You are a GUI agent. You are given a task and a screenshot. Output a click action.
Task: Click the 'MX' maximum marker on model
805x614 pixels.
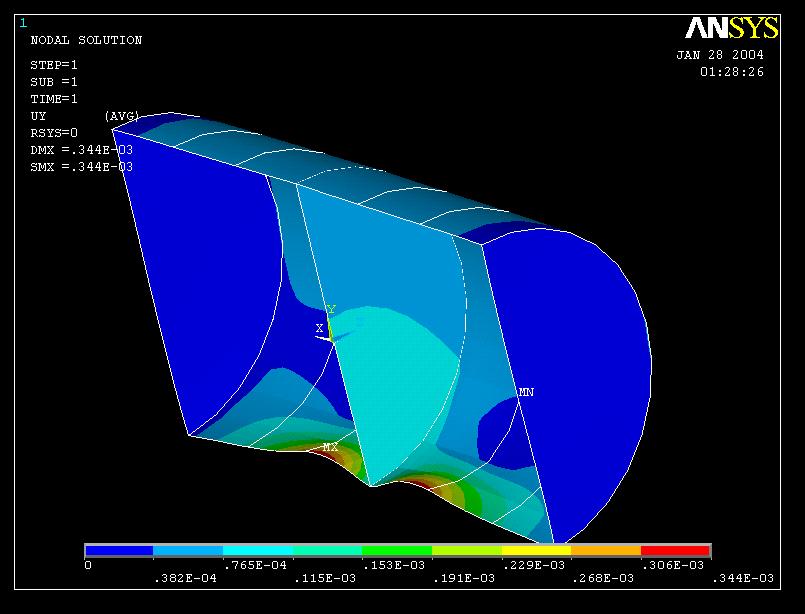tap(330, 447)
